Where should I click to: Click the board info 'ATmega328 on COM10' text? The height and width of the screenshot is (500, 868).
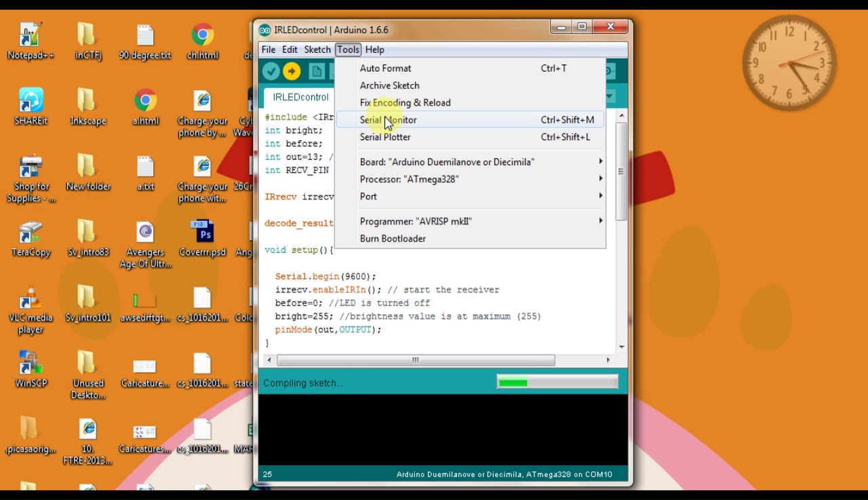click(x=569, y=474)
